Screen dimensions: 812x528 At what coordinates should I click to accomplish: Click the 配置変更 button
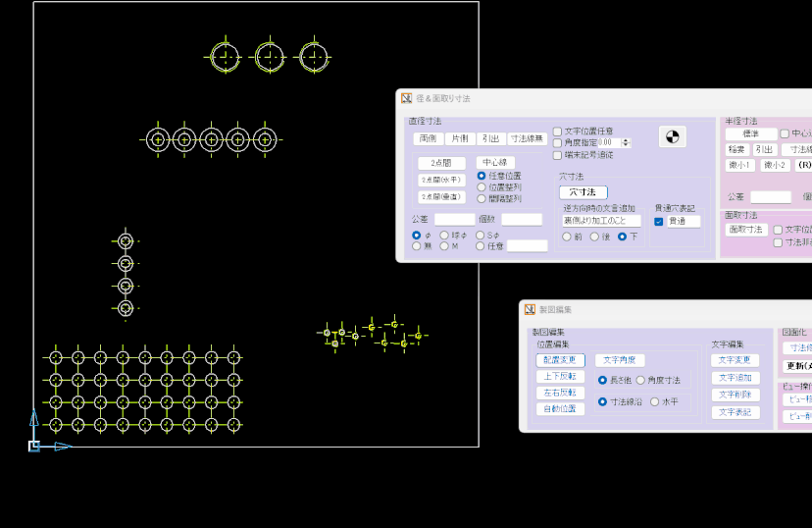pyautogui.click(x=560, y=360)
